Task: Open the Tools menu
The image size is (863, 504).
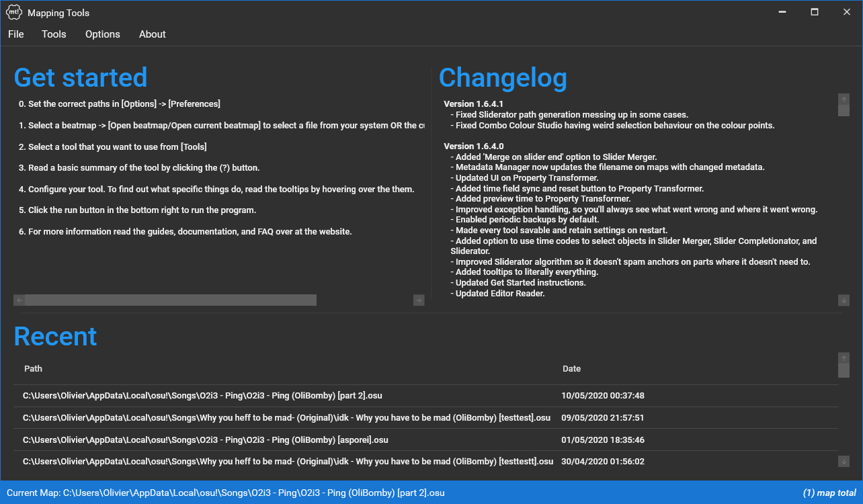Action: (54, 34)
